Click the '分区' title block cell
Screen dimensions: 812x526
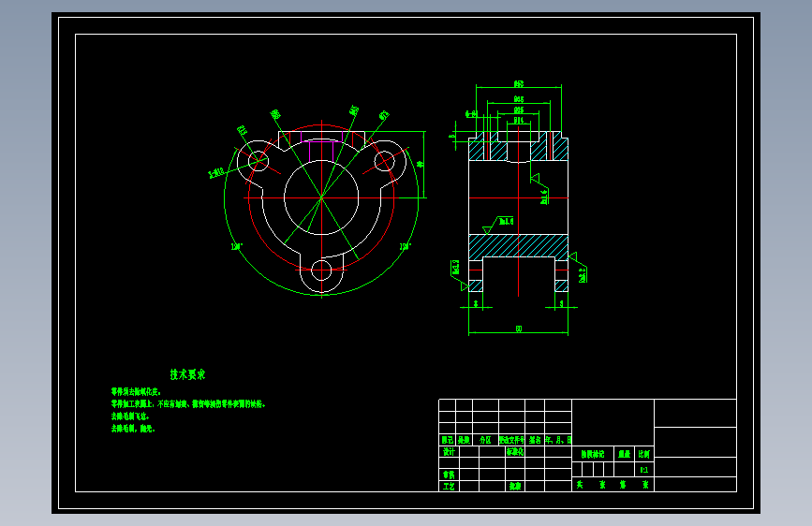tap(485, 440)
